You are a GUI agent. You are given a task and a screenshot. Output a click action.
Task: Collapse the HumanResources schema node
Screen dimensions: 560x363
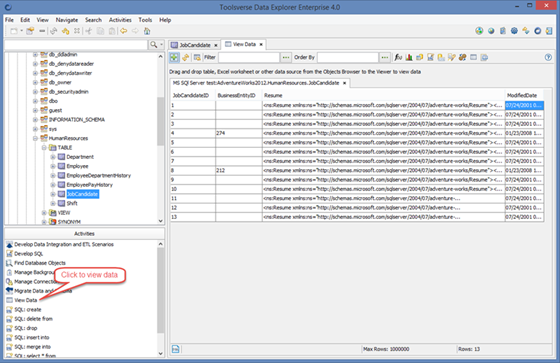(x=35, y=138)
